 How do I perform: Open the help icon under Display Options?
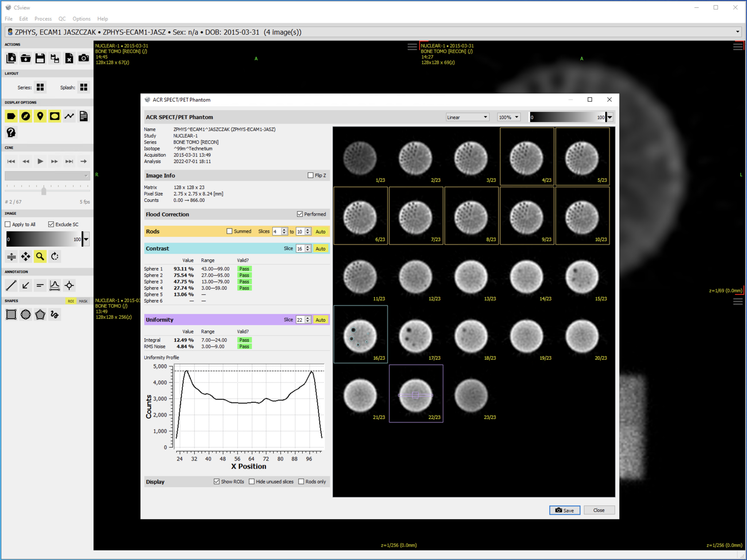(11, 132)
